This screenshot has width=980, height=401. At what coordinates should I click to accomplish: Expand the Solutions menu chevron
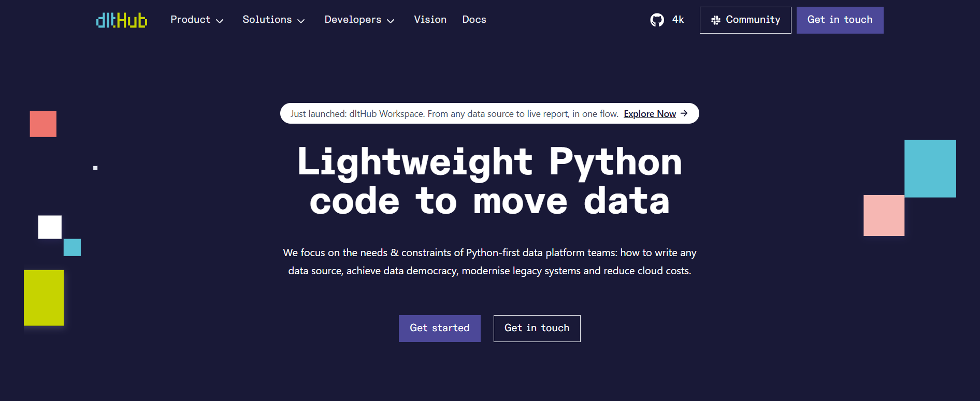click(301, 21)
